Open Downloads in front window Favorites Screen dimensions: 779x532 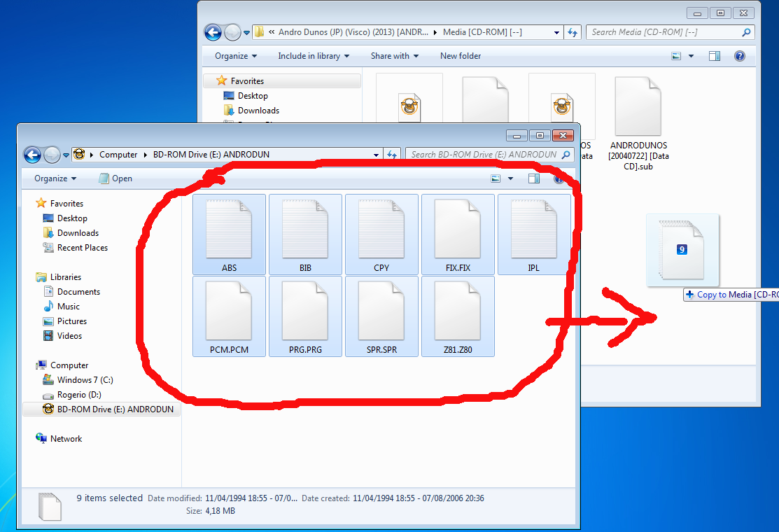tap(78, 233)
